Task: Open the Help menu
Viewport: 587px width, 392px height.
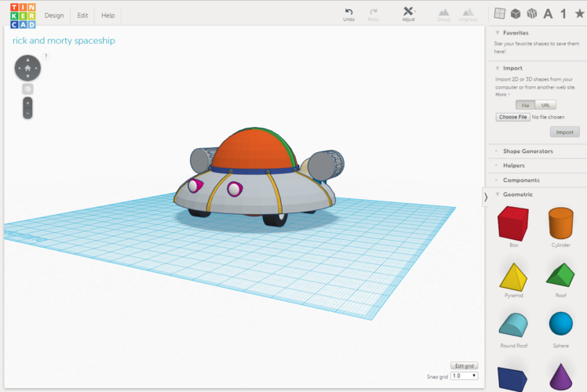Action: coord(108,16)
